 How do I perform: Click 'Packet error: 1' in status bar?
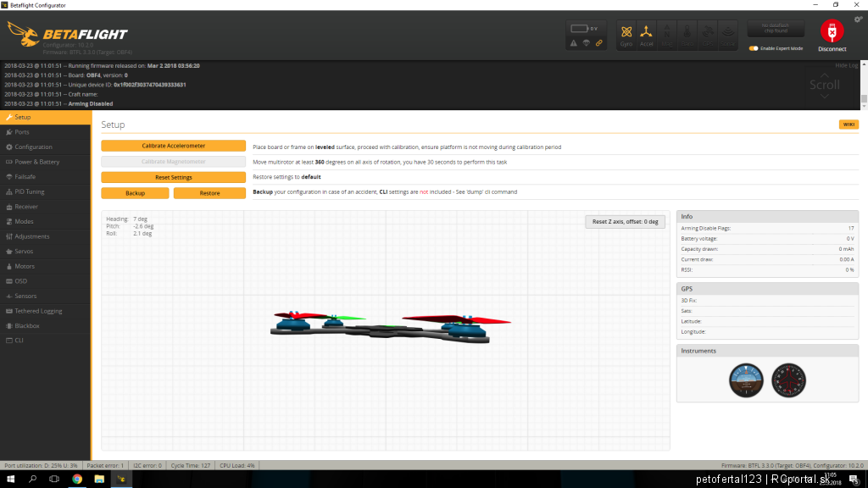coord(105,466)
